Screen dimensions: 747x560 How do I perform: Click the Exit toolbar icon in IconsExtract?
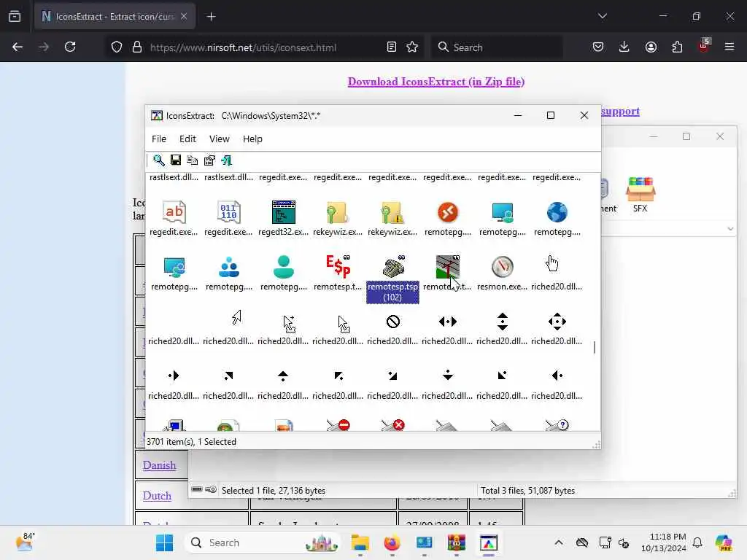coord(226,160)
